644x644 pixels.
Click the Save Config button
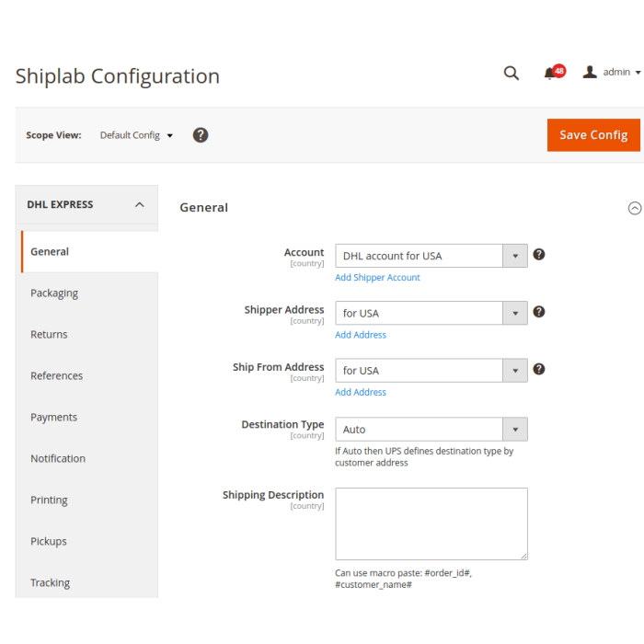click(593, 135)
